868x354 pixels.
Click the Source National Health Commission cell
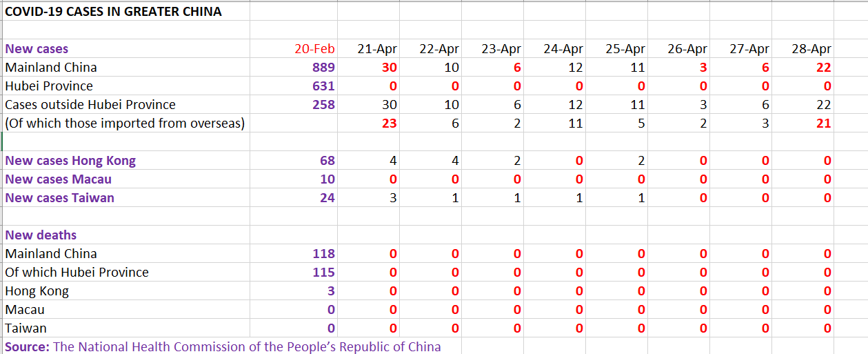[x=223, y=346]
